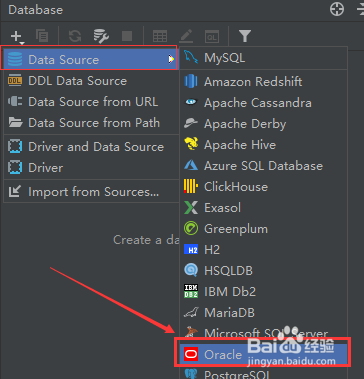Screen dimensions: 364x379
Task: Click the Duplicate toolbar icon
Action: click(x=42, y=36)
